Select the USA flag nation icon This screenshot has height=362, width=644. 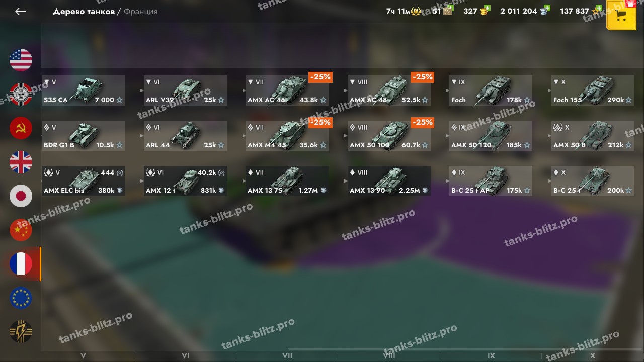pyautogui.click(x=21, y=60)
